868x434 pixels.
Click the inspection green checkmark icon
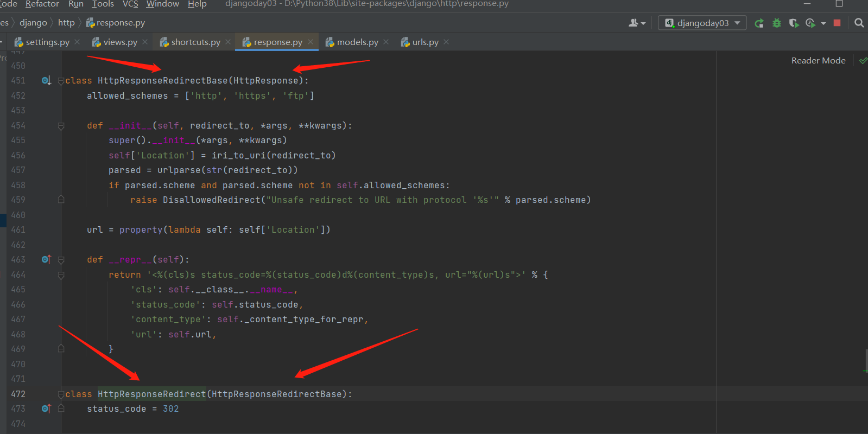863,61
